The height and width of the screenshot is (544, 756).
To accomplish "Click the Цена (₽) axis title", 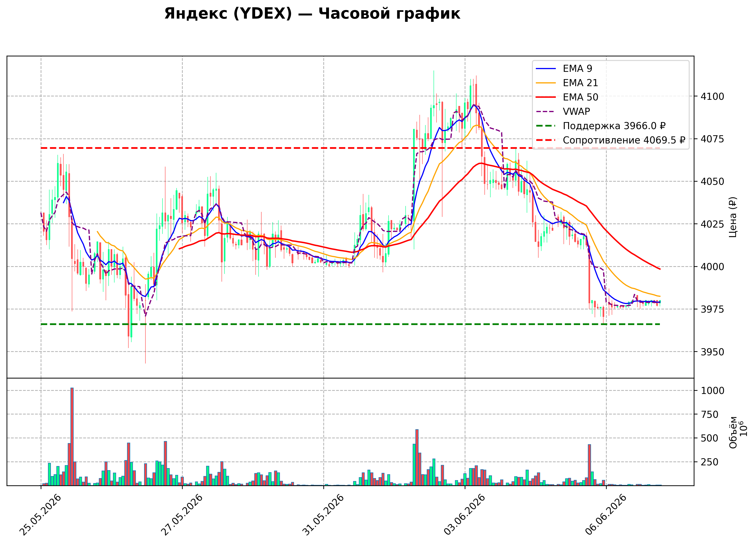I will click(x=733, y=217).
